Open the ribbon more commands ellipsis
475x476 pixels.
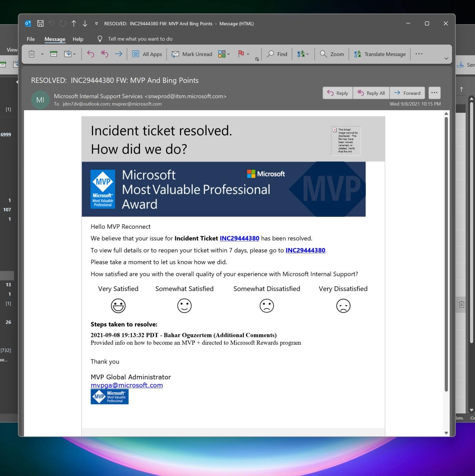419,54
